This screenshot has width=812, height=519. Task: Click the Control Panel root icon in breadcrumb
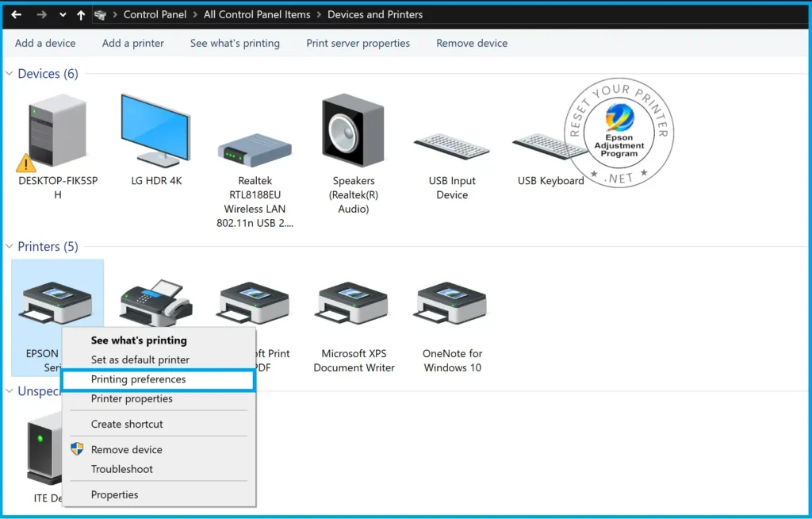[x=100, y=15]
